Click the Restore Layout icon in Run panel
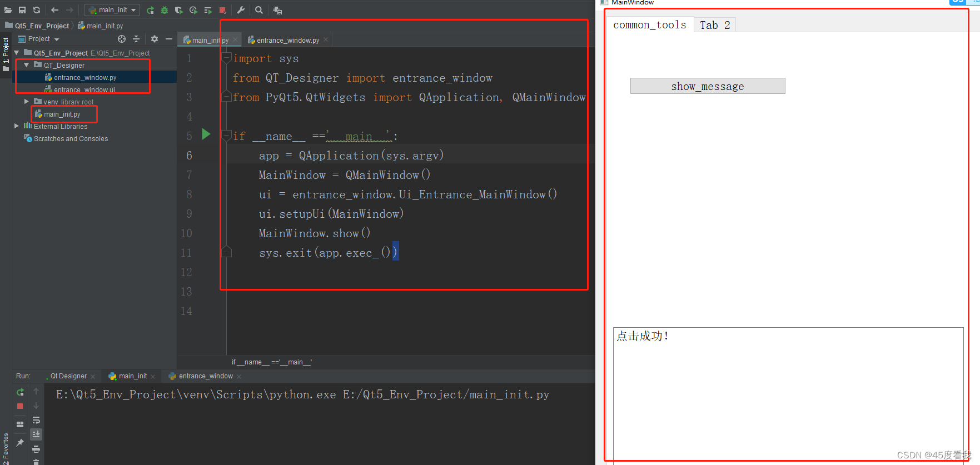The height and width of the screenshot is (465, 980). click(x=20, y=424)
